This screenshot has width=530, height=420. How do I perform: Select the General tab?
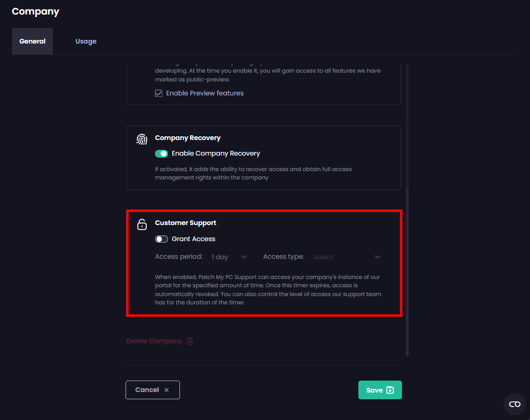(32, 41)
